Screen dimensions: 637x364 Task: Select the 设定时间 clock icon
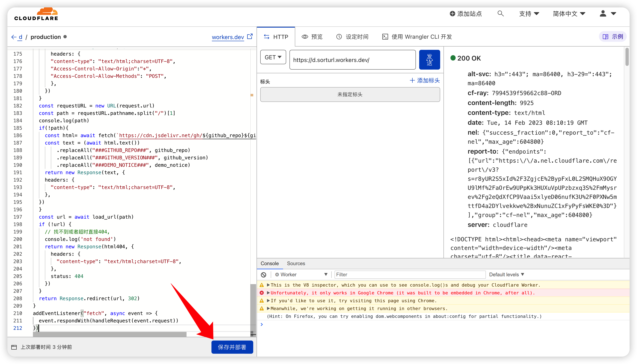pos(339,36)
